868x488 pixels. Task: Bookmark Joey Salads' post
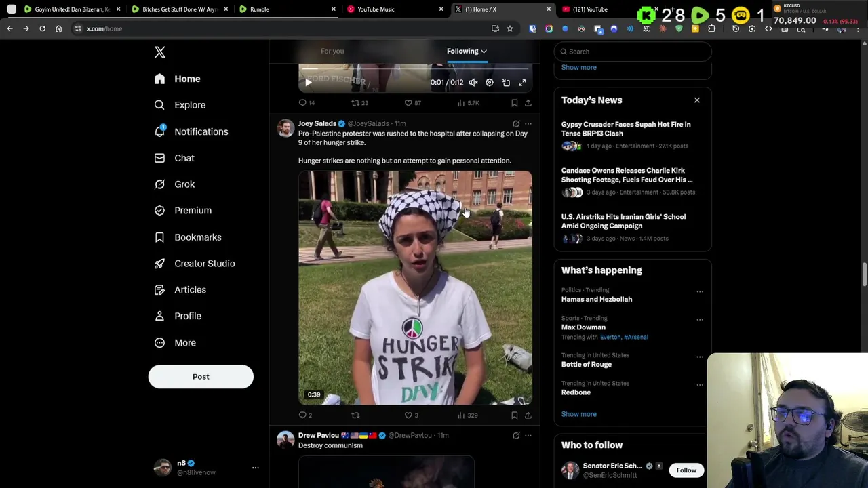pyautogui.click(x=515, y=415)
